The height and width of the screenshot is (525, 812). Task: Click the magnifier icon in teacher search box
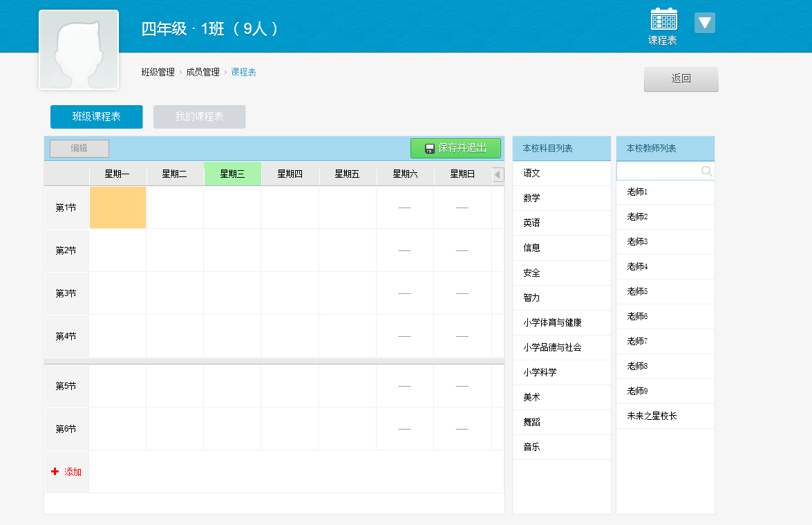coord(707,171)
